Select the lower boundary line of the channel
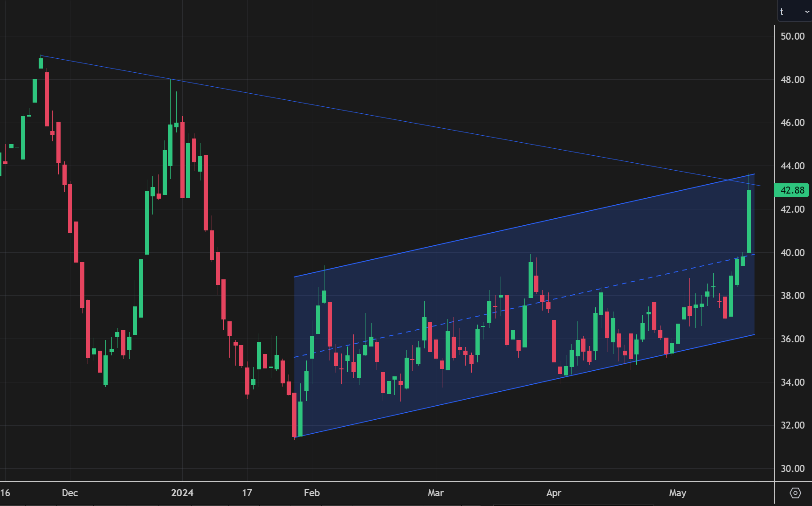This screenshot has height=506, width=812. click(x=524, y=386)
